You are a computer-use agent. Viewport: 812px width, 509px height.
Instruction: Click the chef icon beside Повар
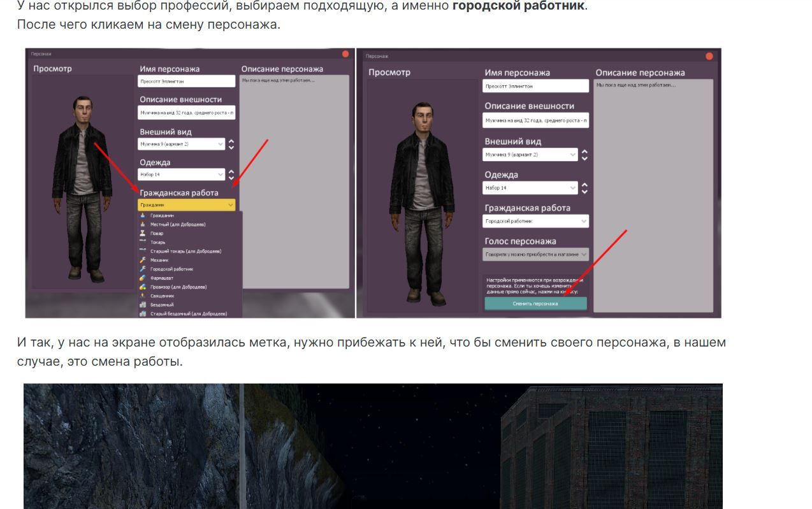point(143,233)
